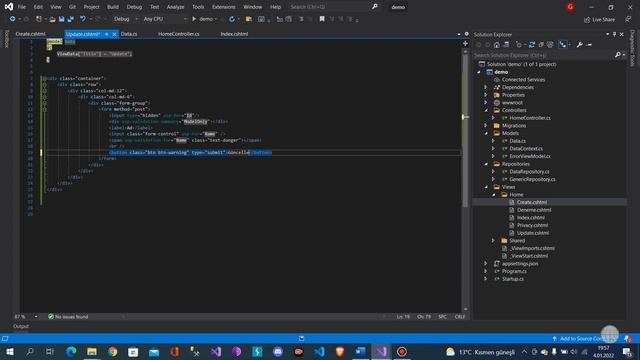Click Sync with Active Document refresh icon
The image size is (640, 360).
[532, 45]
